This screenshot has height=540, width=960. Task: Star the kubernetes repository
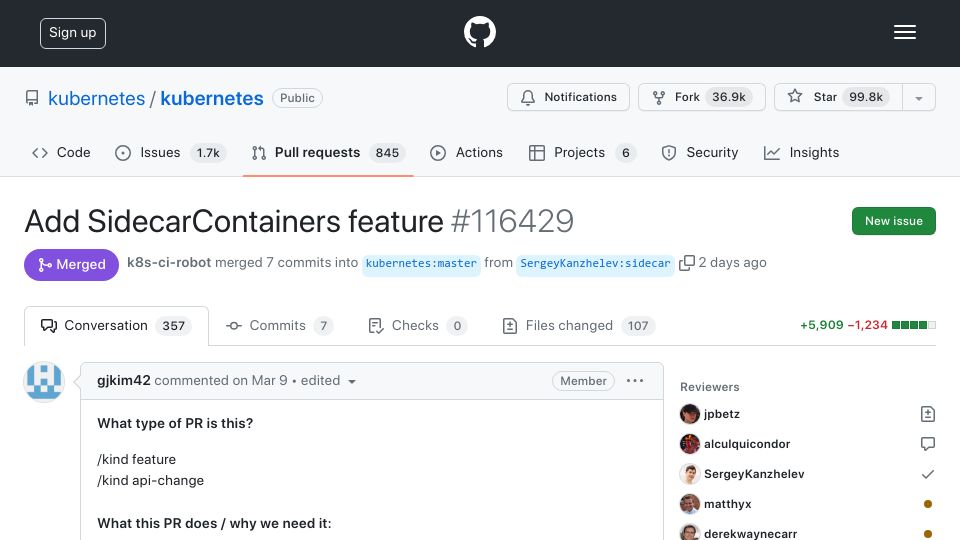pos(838,97)
